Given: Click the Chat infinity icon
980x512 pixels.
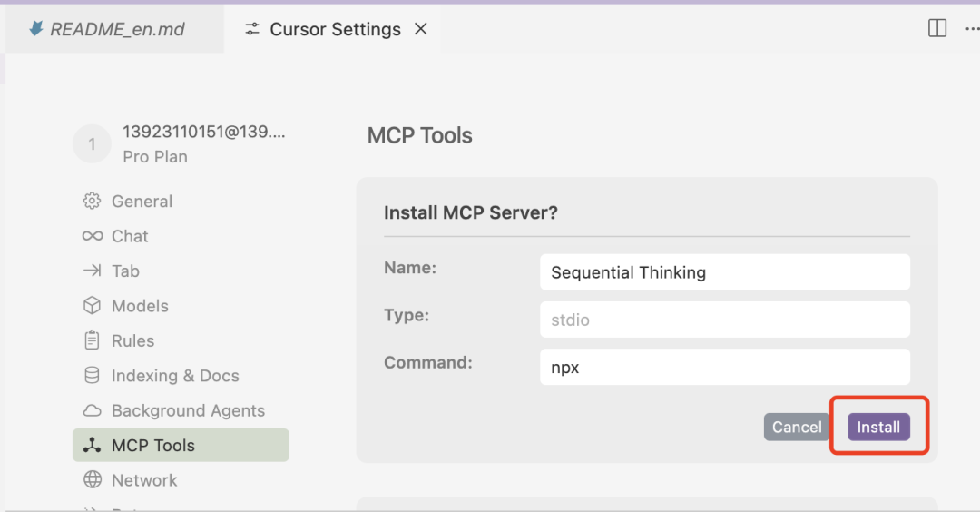Looking at the screenshot, I should pyautogui.click(x=92, y=236).
